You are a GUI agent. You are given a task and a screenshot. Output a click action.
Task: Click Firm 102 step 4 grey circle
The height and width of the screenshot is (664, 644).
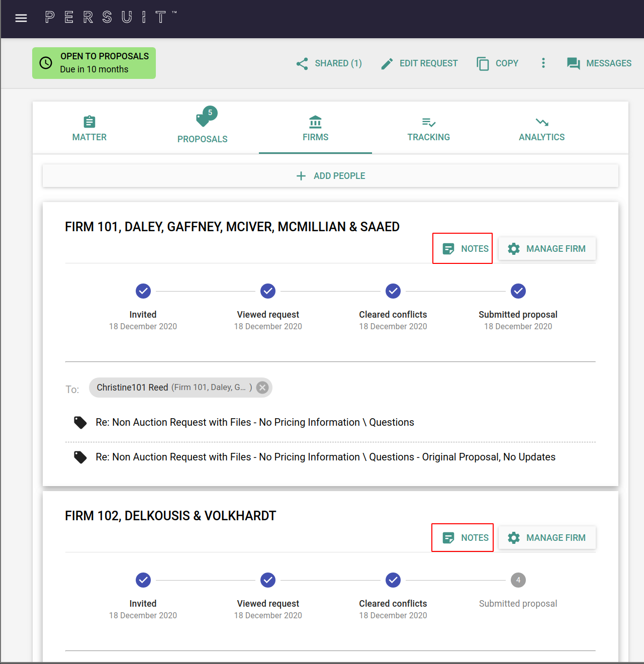(x=518, y=580)
